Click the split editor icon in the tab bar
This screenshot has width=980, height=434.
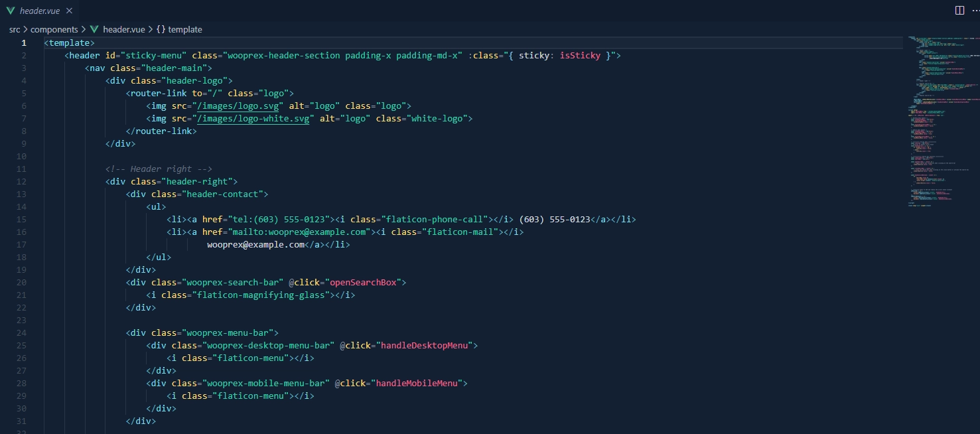tap(959, 10)
